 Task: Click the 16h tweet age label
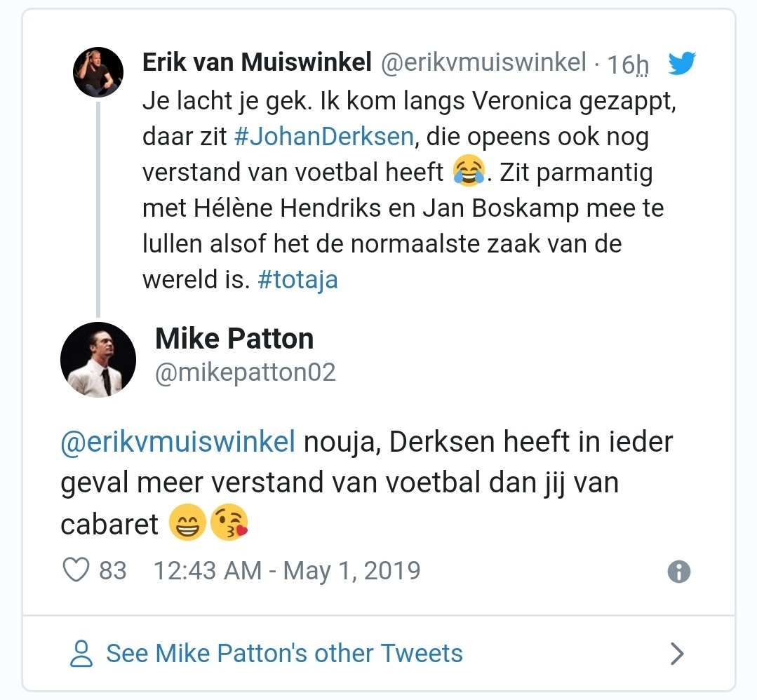(x=627, y=63)
